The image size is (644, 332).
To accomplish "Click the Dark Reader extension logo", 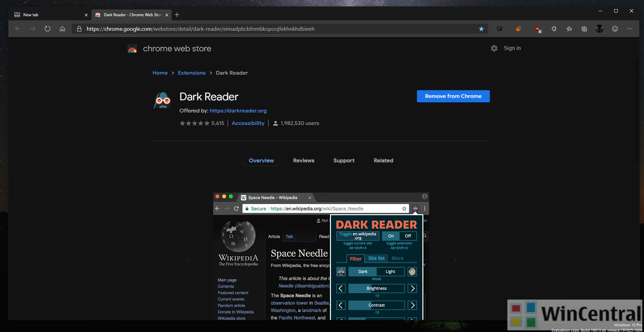I will click(163, 101).
